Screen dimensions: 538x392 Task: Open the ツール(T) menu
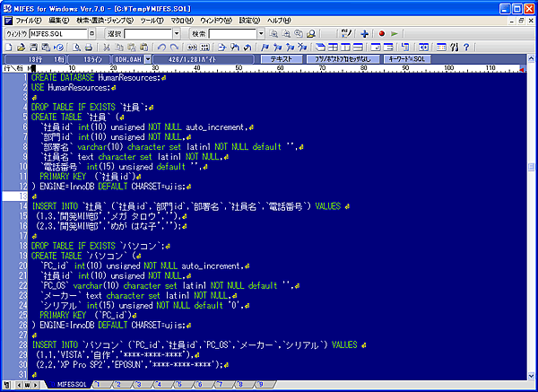tap(152, 21)
